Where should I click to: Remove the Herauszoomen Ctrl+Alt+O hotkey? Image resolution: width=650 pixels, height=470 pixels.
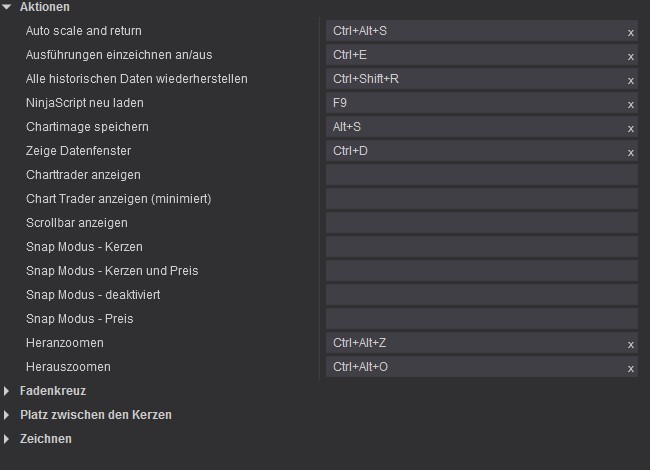pos(630,368)
